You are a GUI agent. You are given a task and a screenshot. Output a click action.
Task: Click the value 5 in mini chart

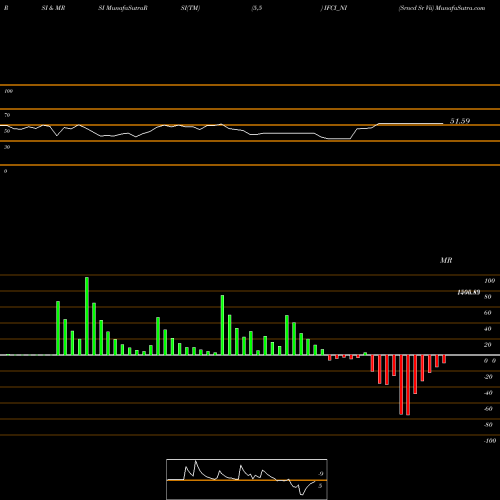[x=320, y=486]
